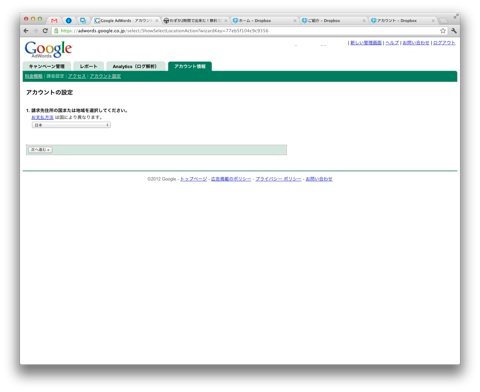Open the ログアウト link

point(444,43)
